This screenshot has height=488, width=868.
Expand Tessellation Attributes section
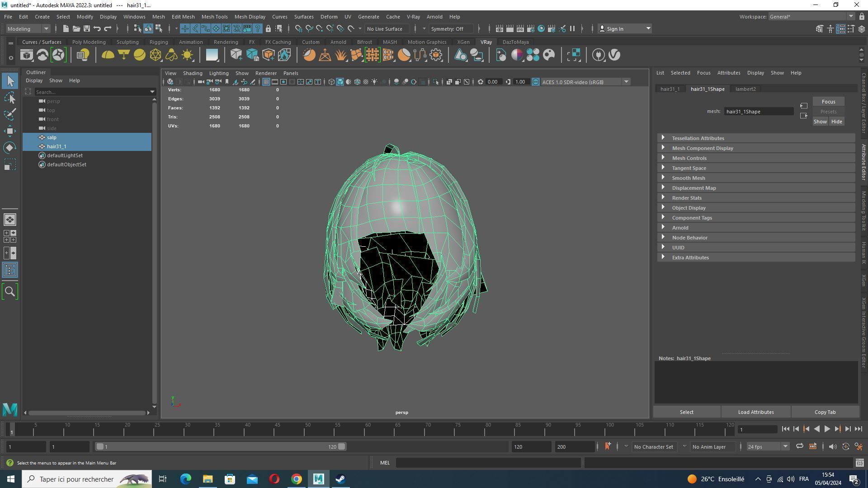click(756, 138)
